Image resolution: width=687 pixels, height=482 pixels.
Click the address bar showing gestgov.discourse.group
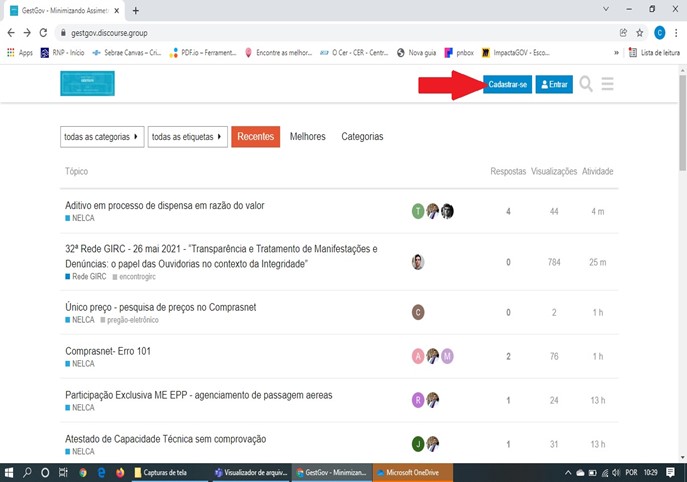(300, 32)
